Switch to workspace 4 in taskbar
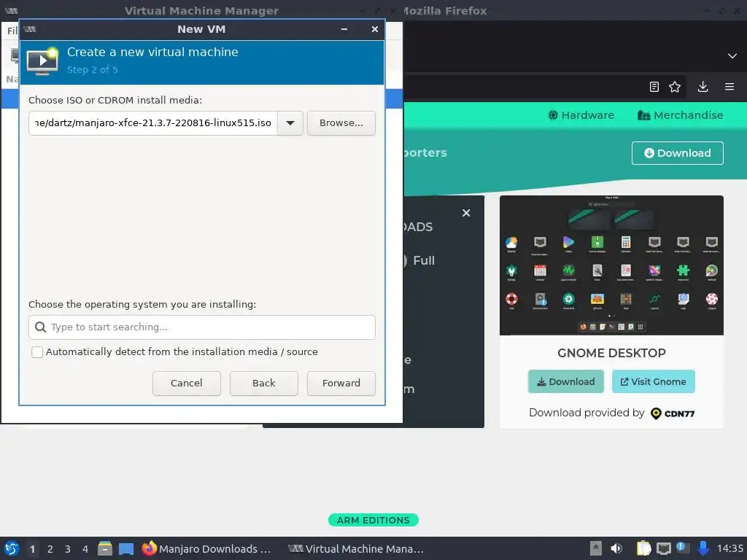The height and width of the screenshot is (560, 747). (x=85, y=549)
